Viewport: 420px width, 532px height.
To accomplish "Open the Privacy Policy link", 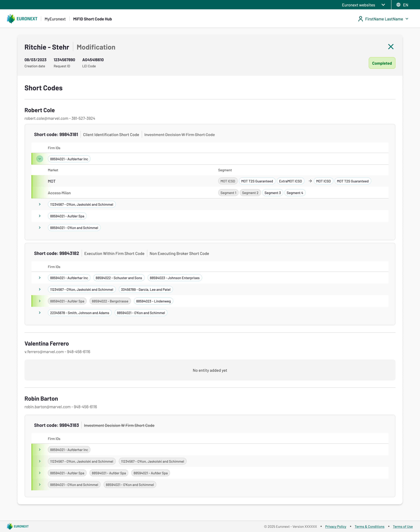I will (x=335, y=527).
